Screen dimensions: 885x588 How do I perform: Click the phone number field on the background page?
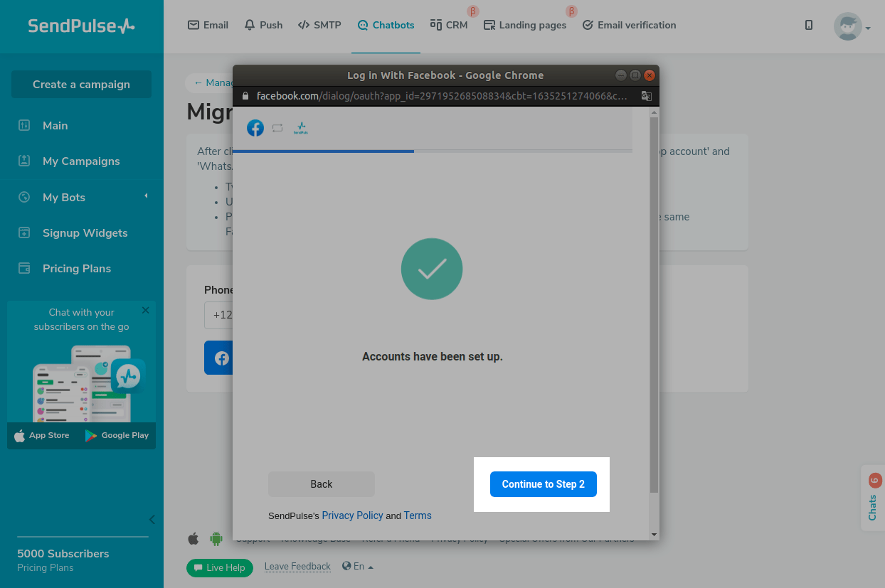pyautogui.click(x=219, y=315)
